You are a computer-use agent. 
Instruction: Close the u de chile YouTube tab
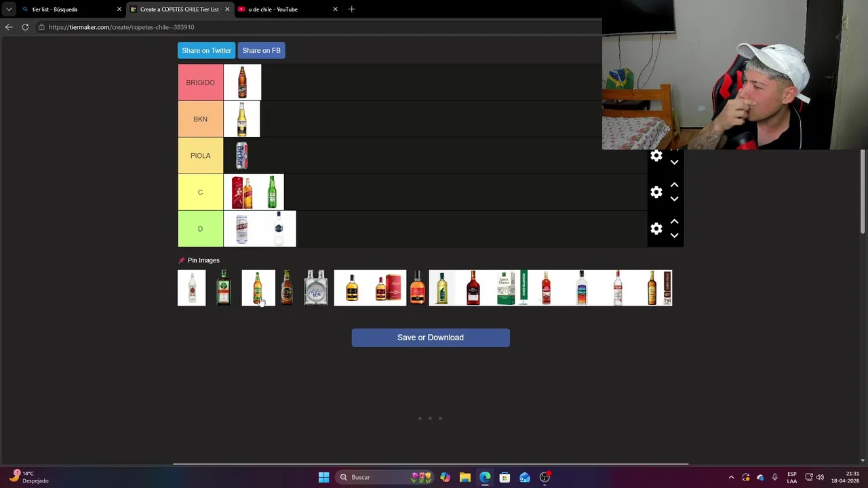335,9
